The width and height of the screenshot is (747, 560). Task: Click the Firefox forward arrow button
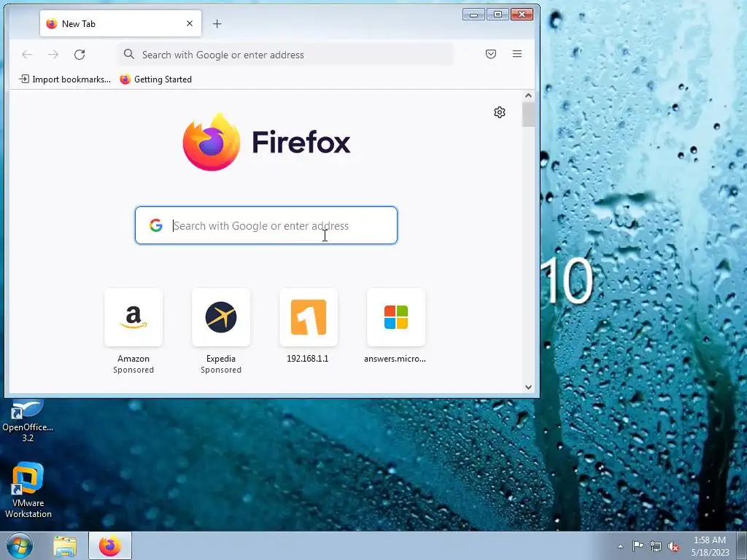click(x=53, y=54)
